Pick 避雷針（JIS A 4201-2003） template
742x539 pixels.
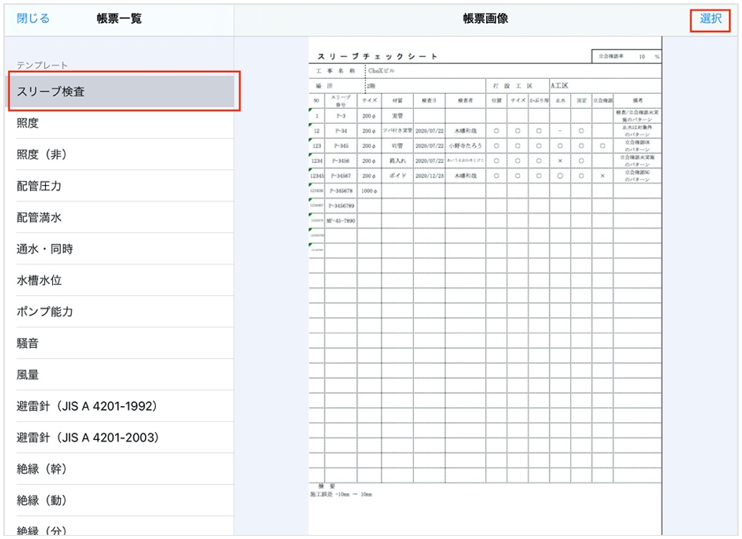coord(118,437)
